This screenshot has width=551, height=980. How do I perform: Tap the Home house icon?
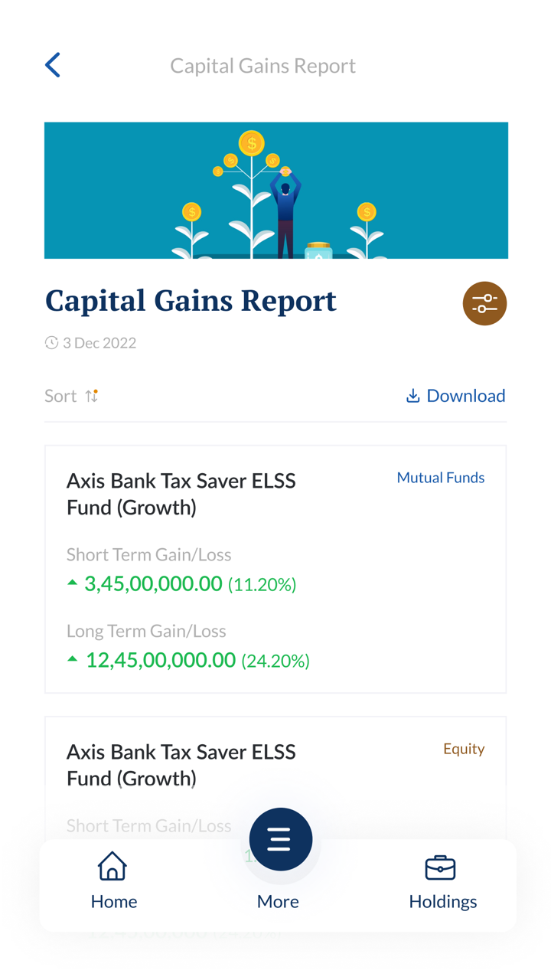click(x=112, y=867)
